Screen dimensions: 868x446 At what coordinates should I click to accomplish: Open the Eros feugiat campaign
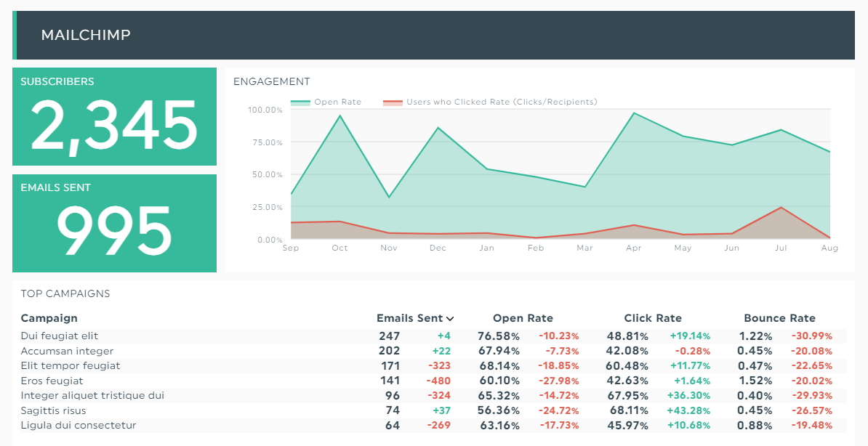[52, 381]
